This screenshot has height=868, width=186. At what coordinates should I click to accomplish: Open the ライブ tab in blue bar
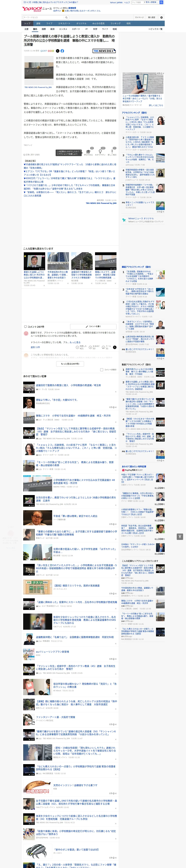(49, 24)
